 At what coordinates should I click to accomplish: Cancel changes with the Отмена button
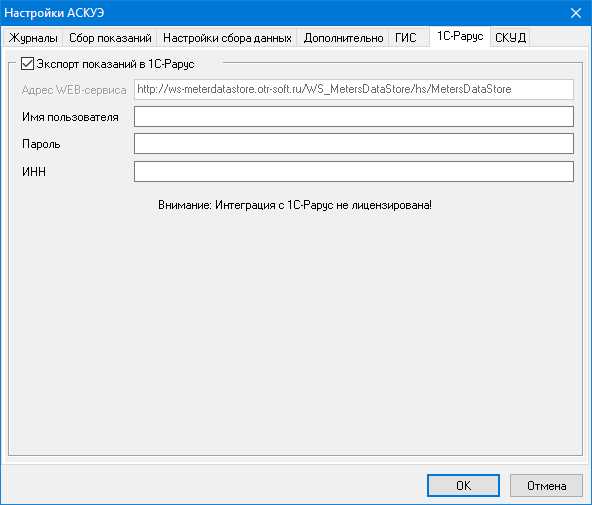tap(546, 485)
